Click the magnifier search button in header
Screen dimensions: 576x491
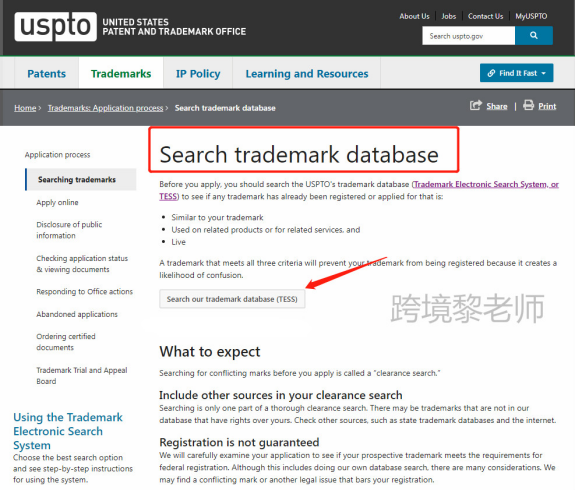(x=533, y=36)
